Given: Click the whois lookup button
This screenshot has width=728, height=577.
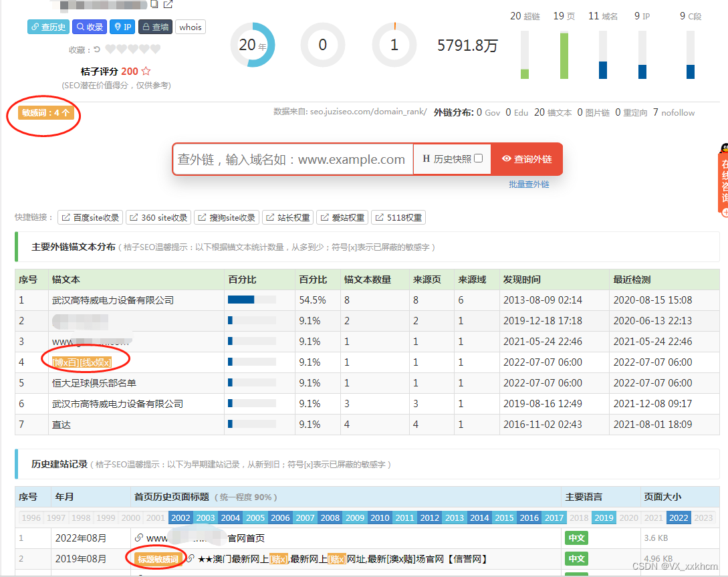Looking at the screenshot, I should [190, 27].
